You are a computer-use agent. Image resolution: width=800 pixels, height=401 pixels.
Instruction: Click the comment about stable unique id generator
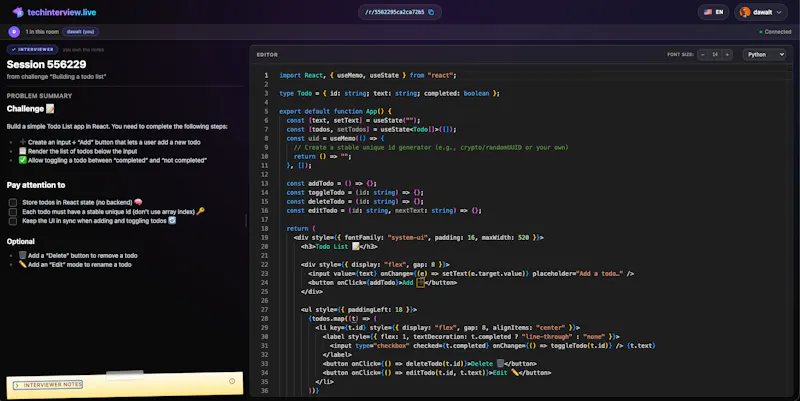click(431, 147)
